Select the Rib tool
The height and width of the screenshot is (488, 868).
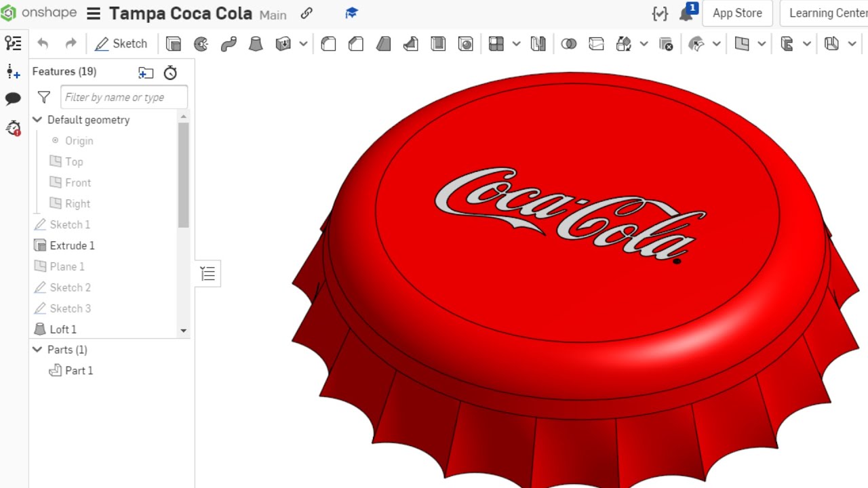tap(411, 44)
